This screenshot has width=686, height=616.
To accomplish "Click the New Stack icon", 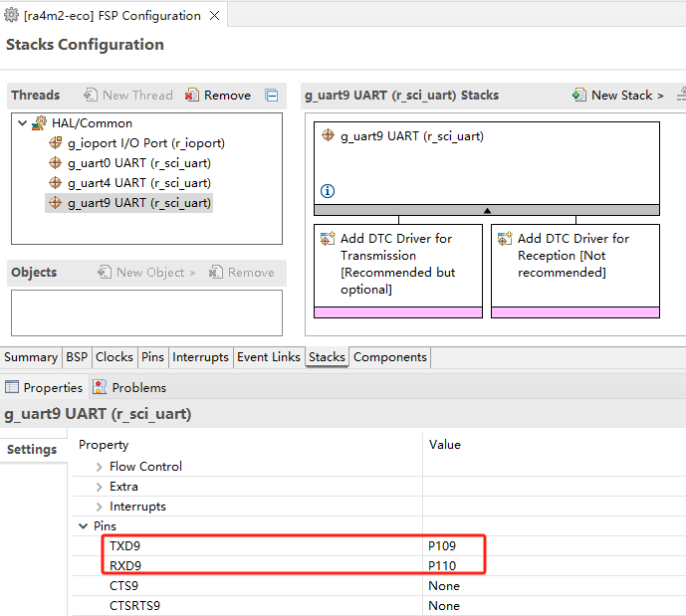I will click(579, 95).
